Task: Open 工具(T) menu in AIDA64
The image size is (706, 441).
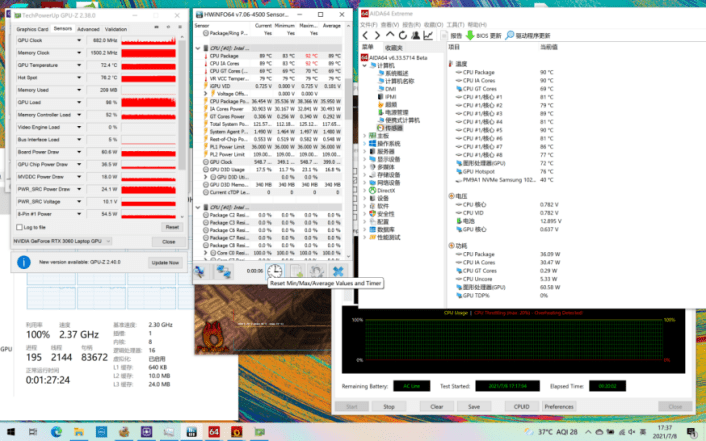Action: click(455, 24)
